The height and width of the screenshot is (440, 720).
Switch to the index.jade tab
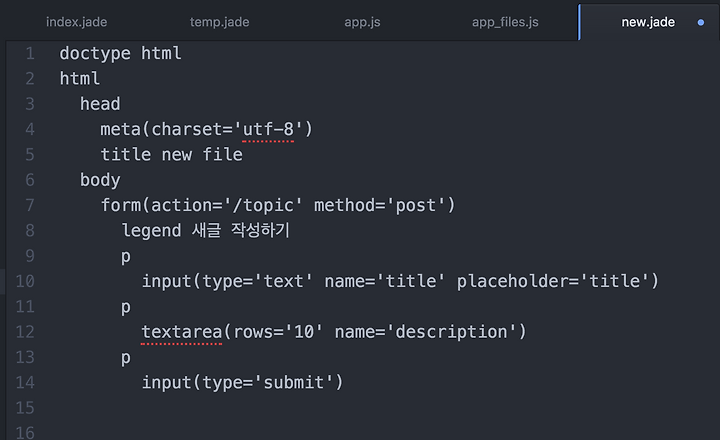click(x=77, y=22)
